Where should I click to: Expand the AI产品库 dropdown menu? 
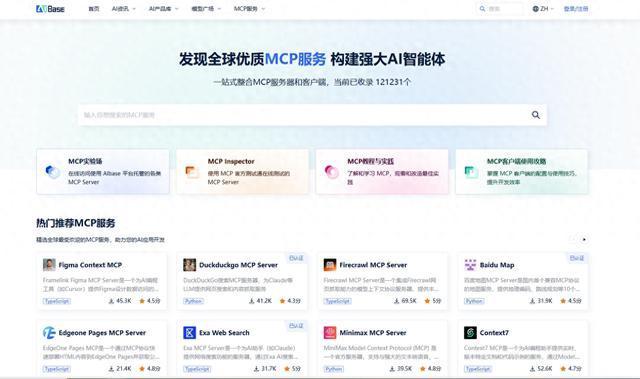coord(164,9)
